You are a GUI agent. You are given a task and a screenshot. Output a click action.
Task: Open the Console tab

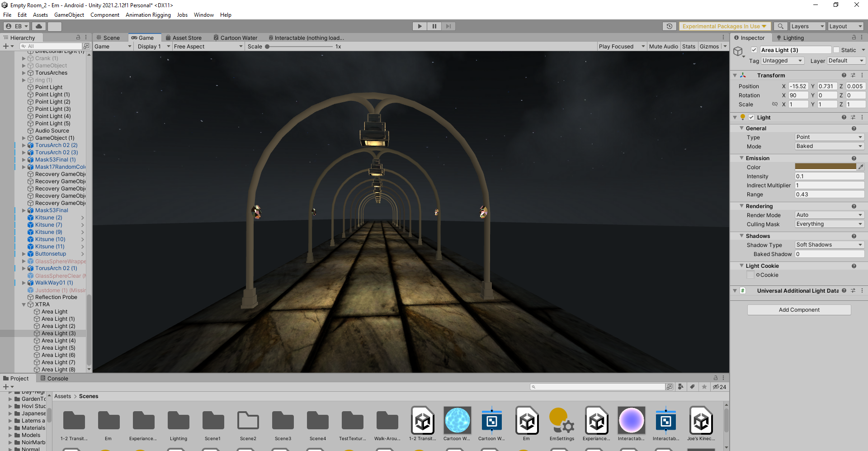coord(54,378)
